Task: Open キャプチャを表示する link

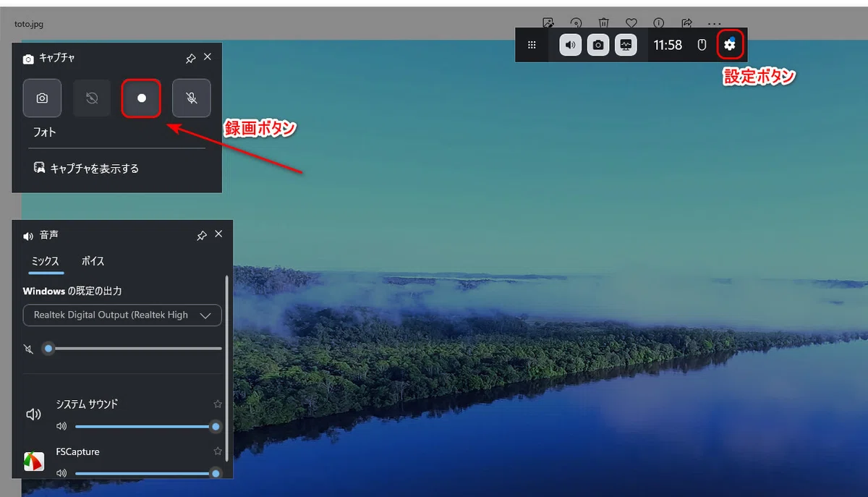Action: click(86, 168)
